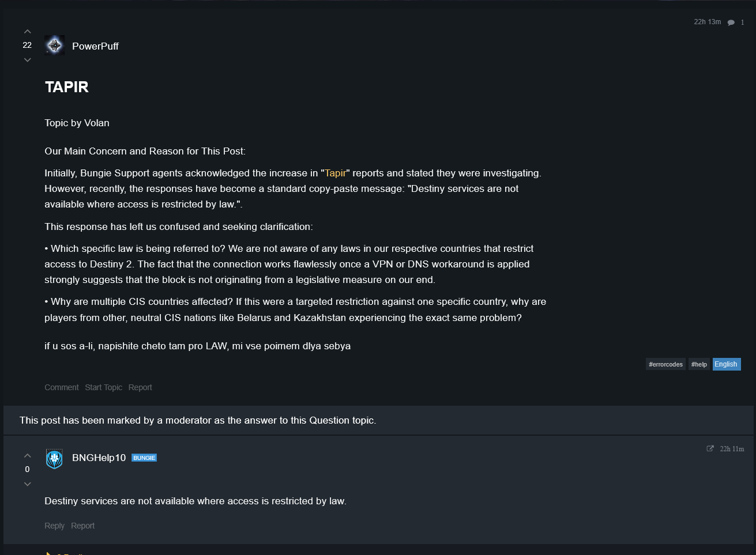Upvote PowerPuff's TAPIR post
This screenshot has height=555, width=756.
[x=27, y=32]
